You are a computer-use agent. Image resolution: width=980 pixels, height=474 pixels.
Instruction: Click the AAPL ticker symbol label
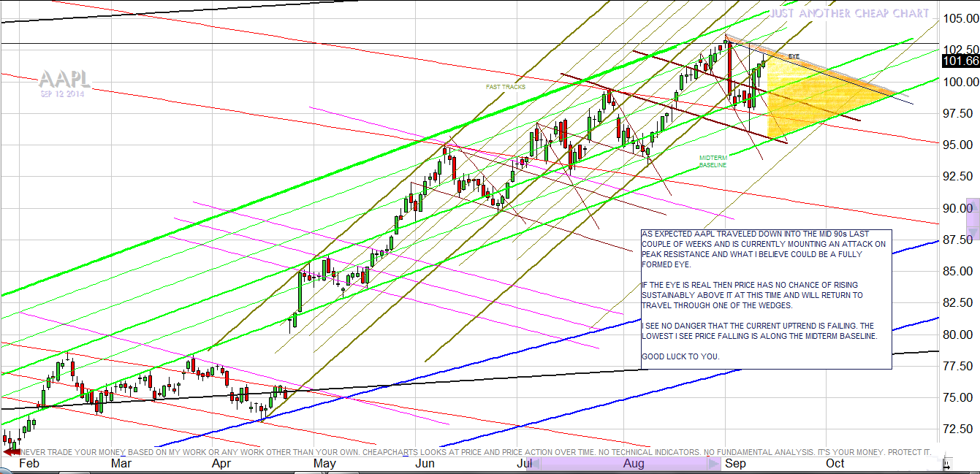pyautogui.click(x=64, y=80)
